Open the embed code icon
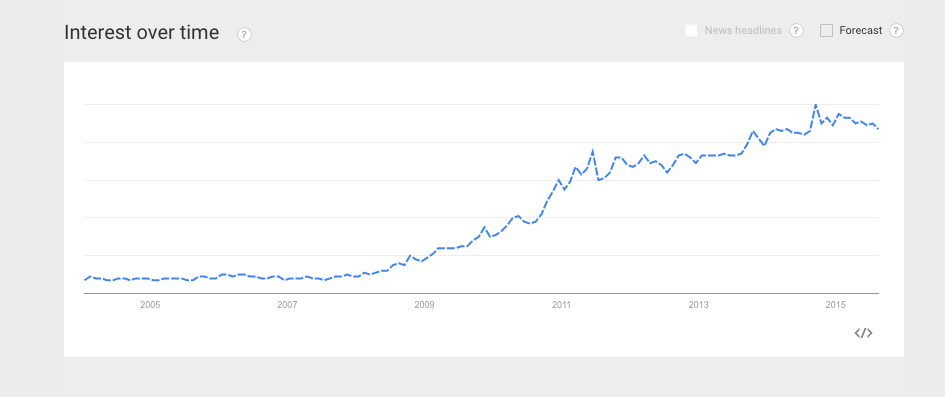945x397 pixels. [863, 333]
